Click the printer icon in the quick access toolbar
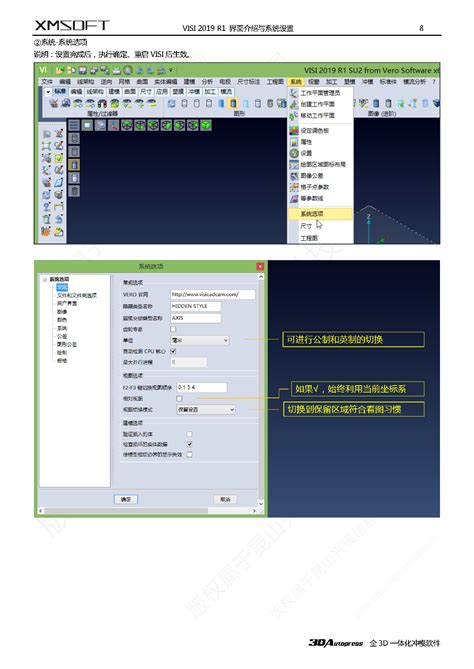 (116, 70)
